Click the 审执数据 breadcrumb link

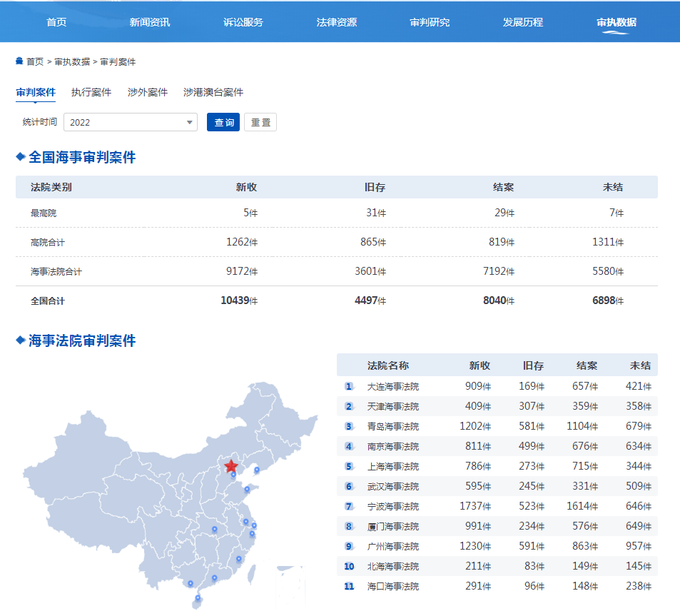[73, 62]
